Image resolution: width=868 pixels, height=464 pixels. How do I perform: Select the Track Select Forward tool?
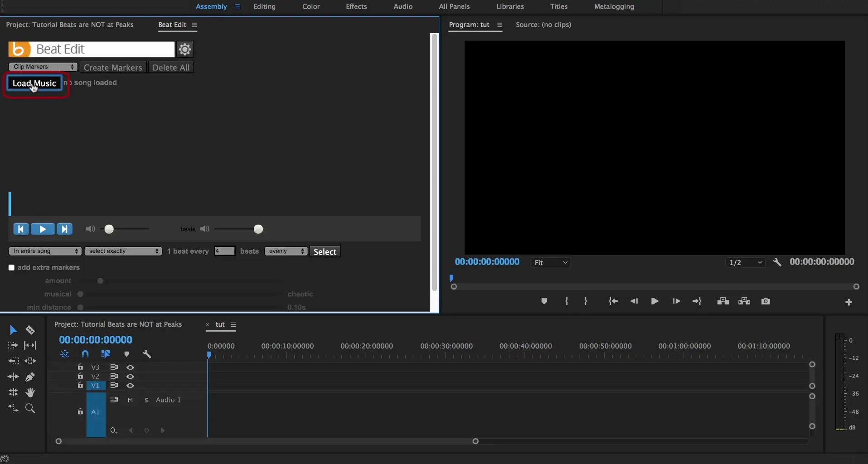tap(13, 345)
